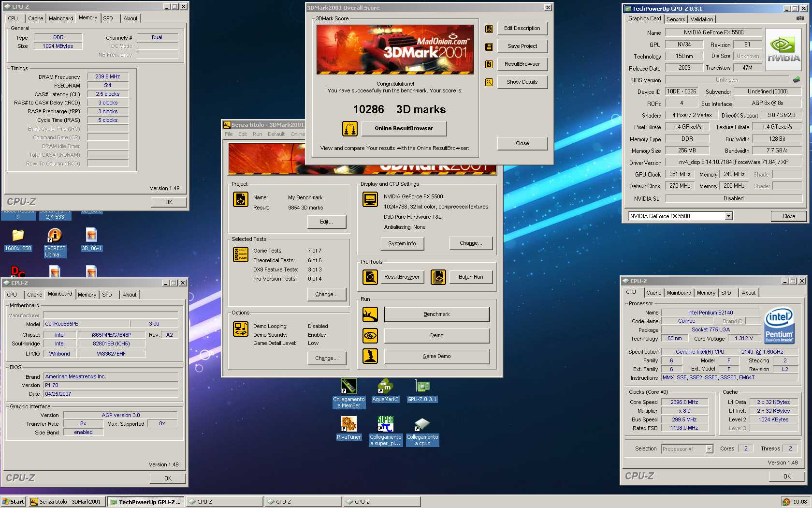Image resolution: width=812 pixels, height=508 pixels.
Task: Open the Run menu in 3DMark2001
Action: [257, 134]
